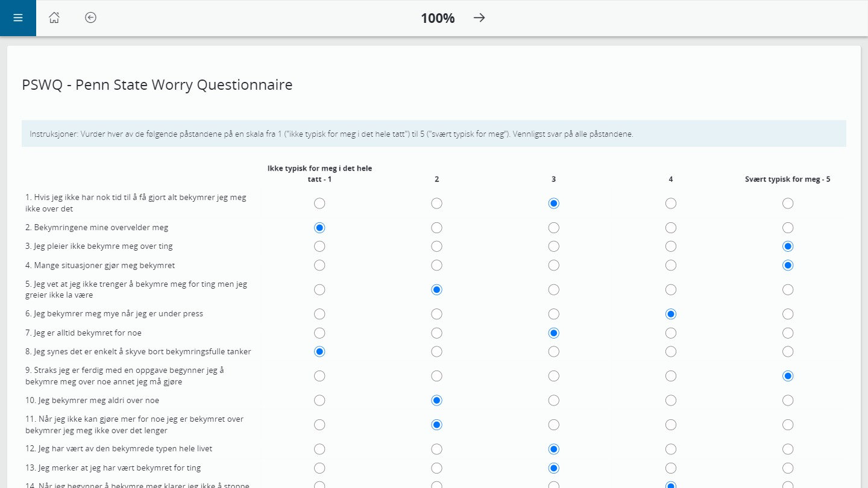
Task: Select rating 2 for 'Jeg bekymrer meg aldri over noe'
Action: (436, 400)
